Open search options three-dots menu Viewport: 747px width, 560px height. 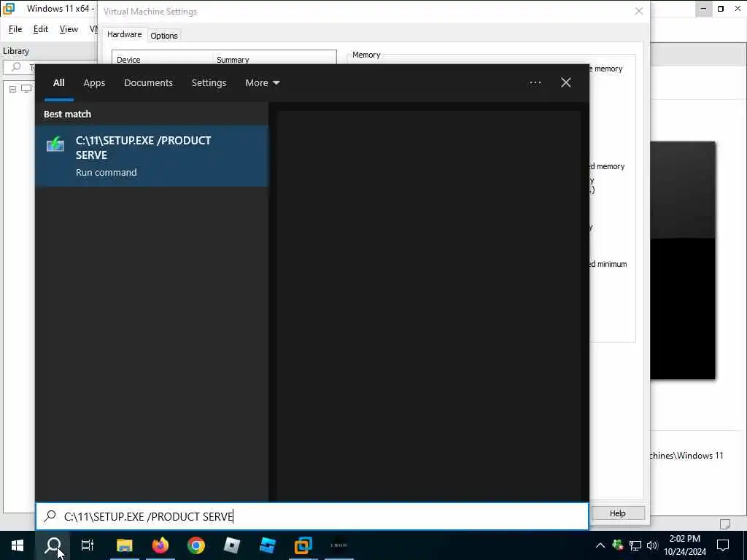point(535,83)
